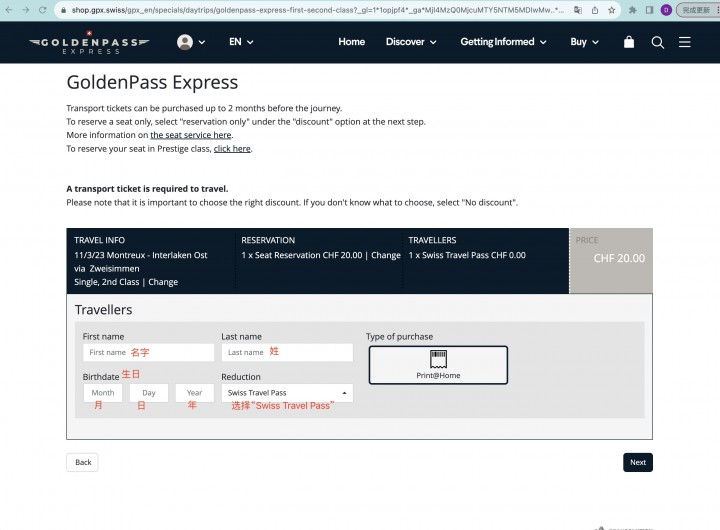Open the browser extensions puzzle icon

(x=632, y=10)
